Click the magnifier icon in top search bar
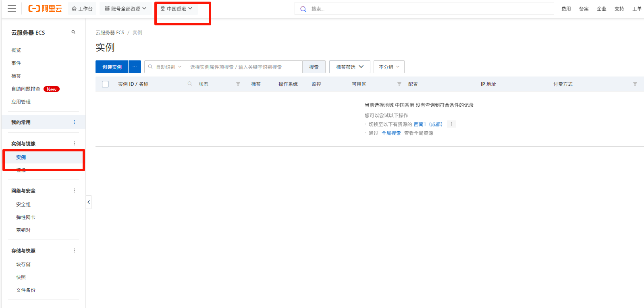644x308 pixels. click(x=303, y=9)
